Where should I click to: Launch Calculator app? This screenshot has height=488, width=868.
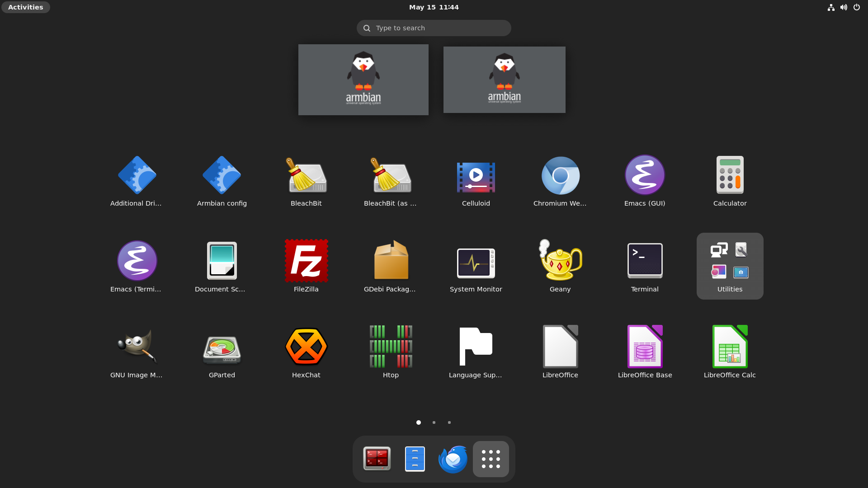730,181
